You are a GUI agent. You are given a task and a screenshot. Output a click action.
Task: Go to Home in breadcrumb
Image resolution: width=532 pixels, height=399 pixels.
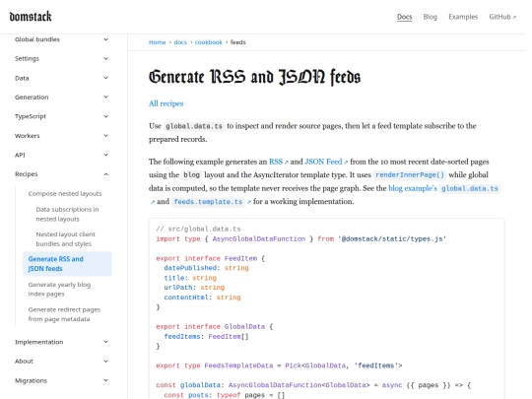click(x=157, y=42)
